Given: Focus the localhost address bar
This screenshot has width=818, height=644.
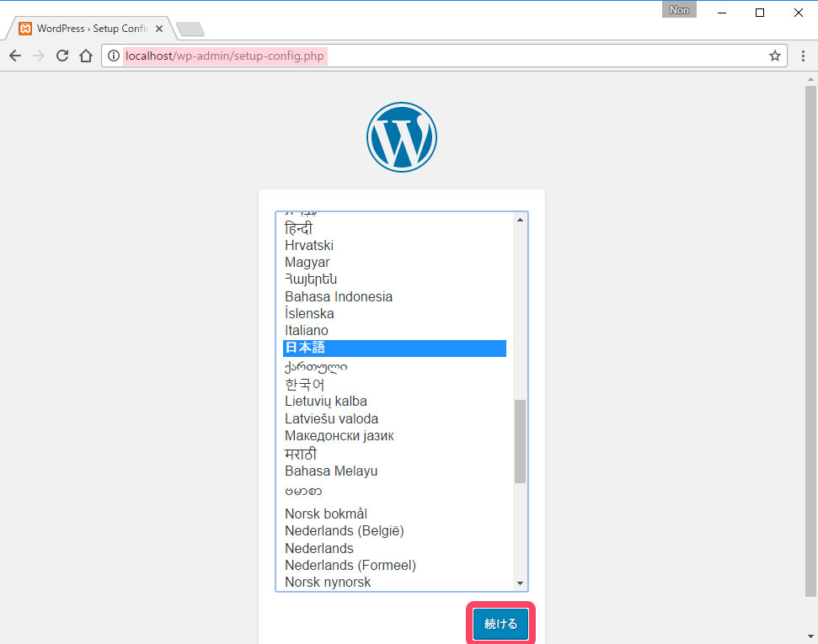Looking at the screenshot, I should (443, 56).
